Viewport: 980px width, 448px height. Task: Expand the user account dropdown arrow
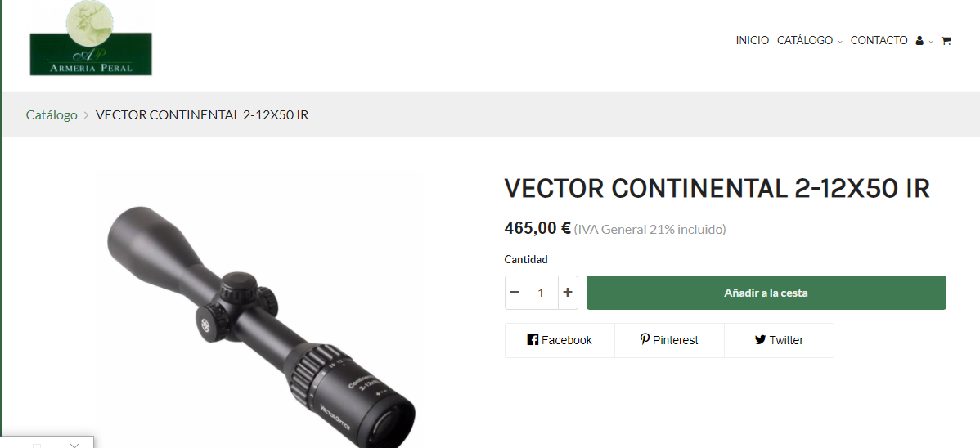[x=931, y=41]
